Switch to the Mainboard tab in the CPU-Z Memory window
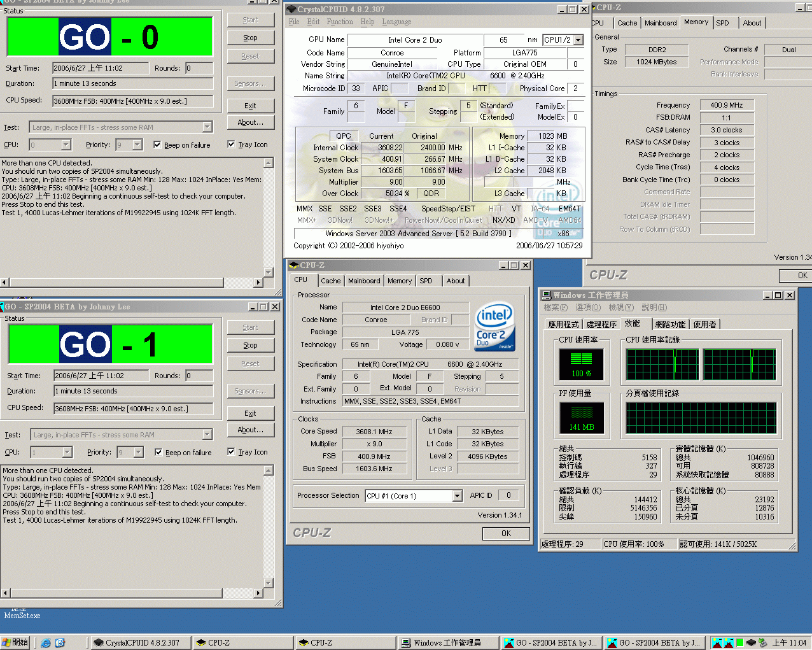 click(661, 23)
